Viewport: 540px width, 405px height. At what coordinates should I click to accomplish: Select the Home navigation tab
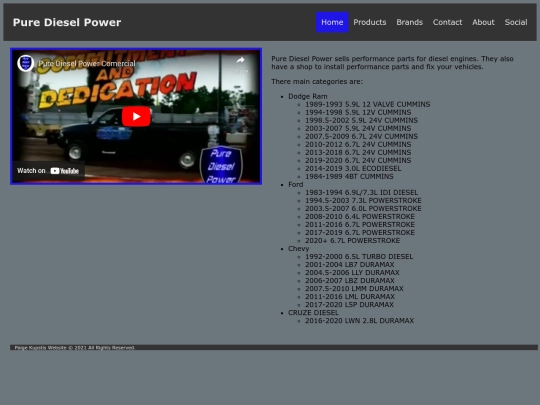click(332, 22)
